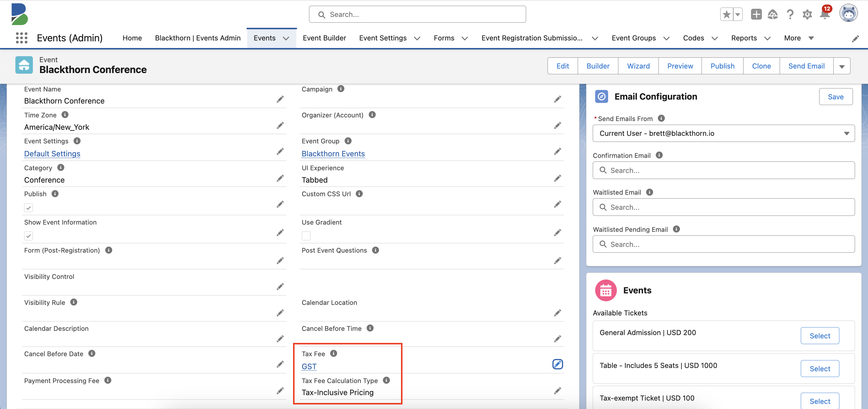Viewport: 868px width, 409px height.
Task: Open the Send Emails From dropdown
Action: 724,133
